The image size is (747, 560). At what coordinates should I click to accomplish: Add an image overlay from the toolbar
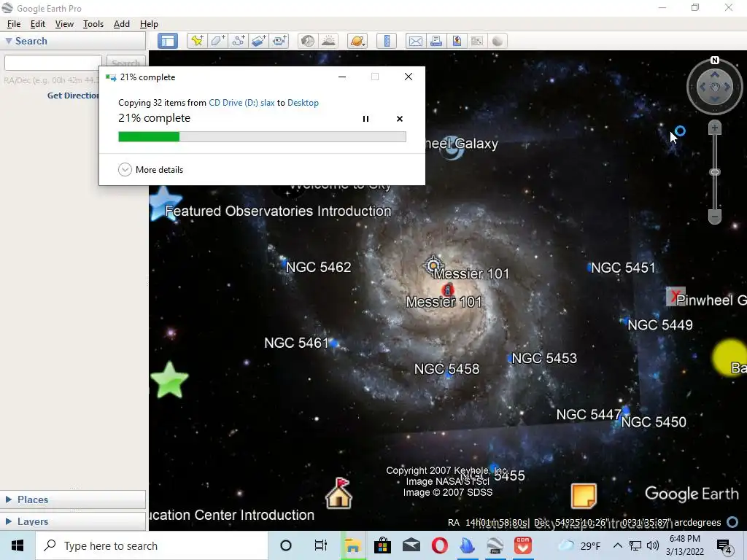(259, 41)
